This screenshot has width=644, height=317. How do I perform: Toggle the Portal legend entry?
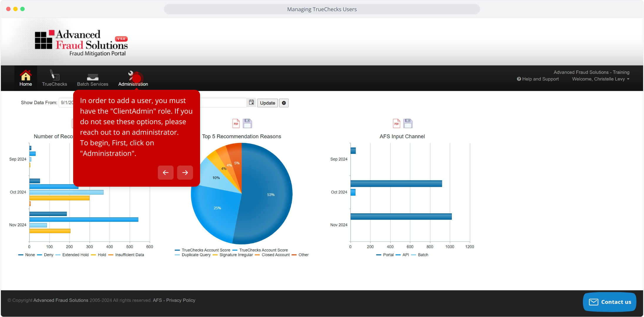(385, 255)
